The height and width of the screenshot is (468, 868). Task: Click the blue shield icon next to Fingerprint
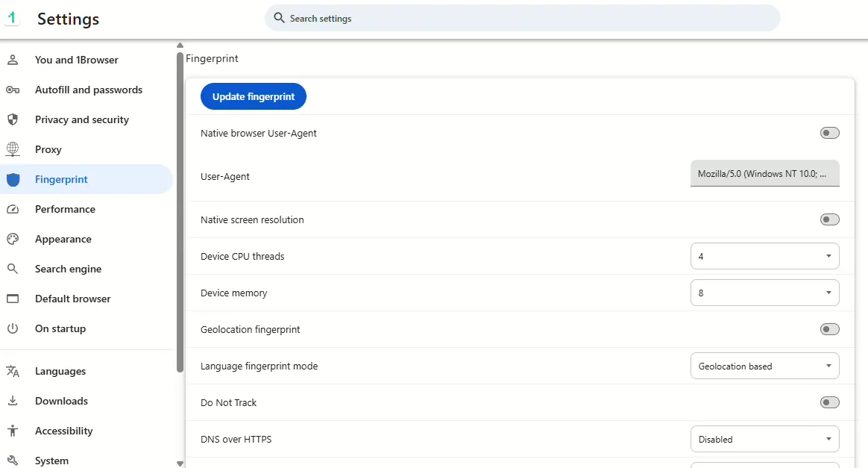tap(13, 179)
